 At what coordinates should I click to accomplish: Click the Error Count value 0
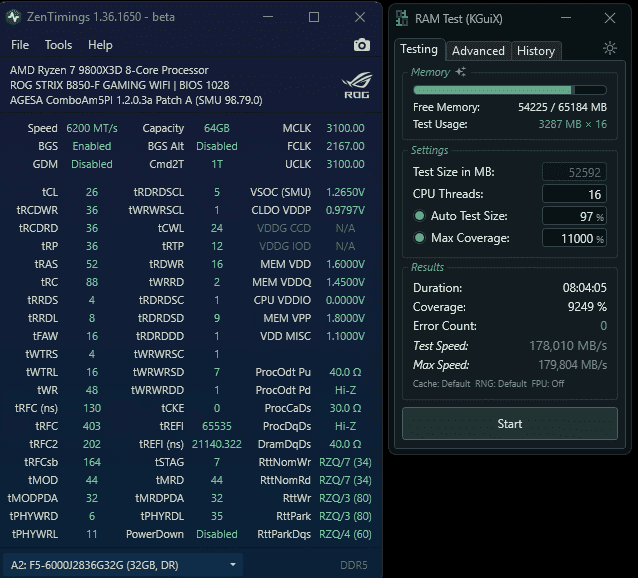pos(603,326)
